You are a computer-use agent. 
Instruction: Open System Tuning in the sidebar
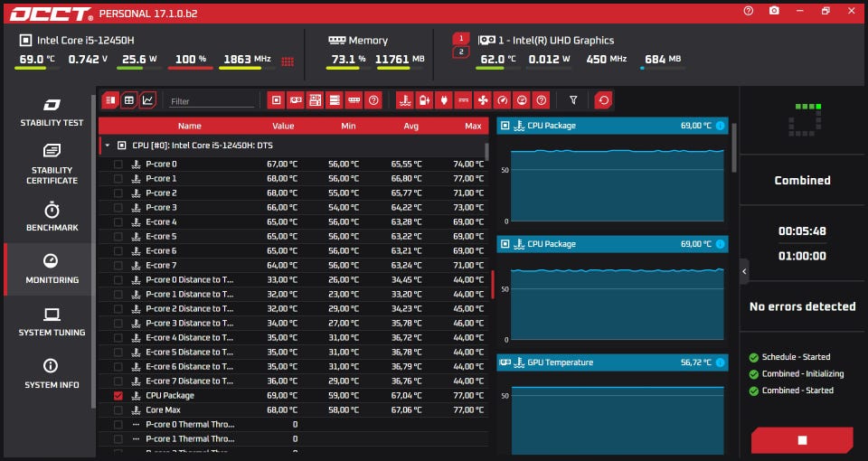click(x=52, y=322)
